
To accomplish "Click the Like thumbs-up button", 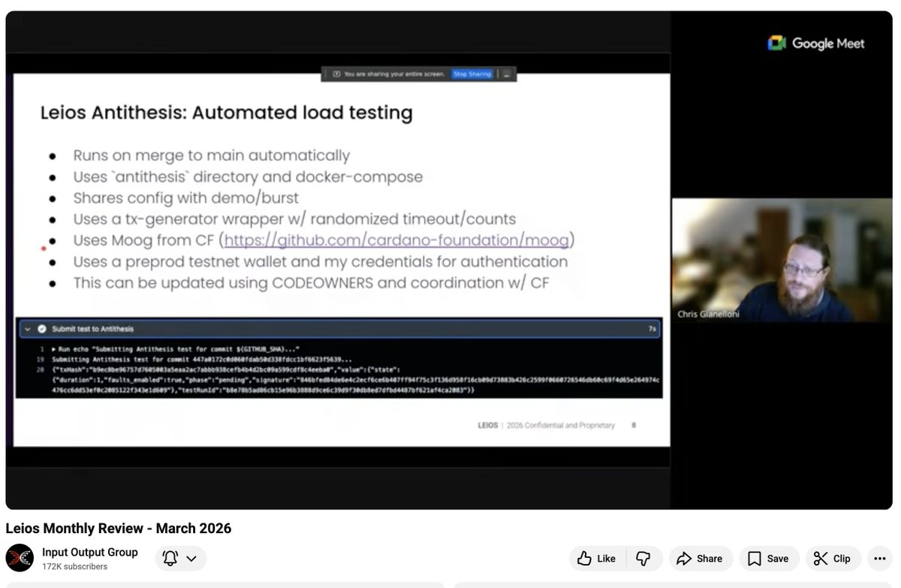I will click(x=597, y=558).
